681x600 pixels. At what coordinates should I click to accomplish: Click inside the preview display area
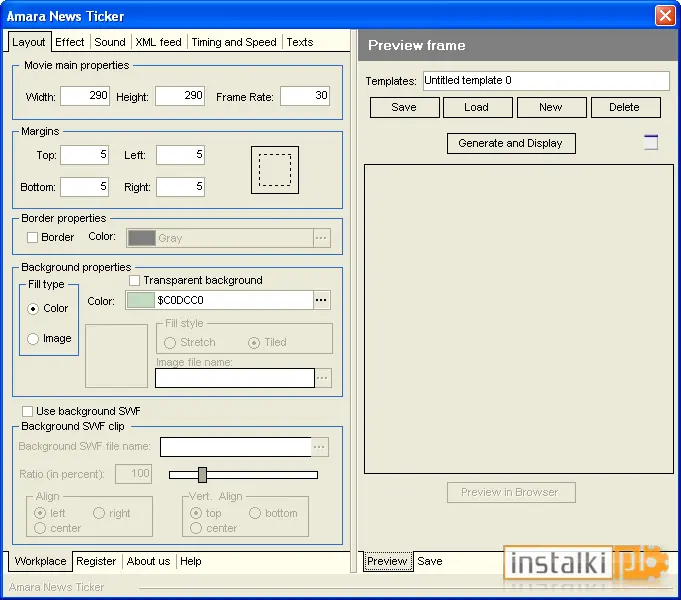pos(519,319)
